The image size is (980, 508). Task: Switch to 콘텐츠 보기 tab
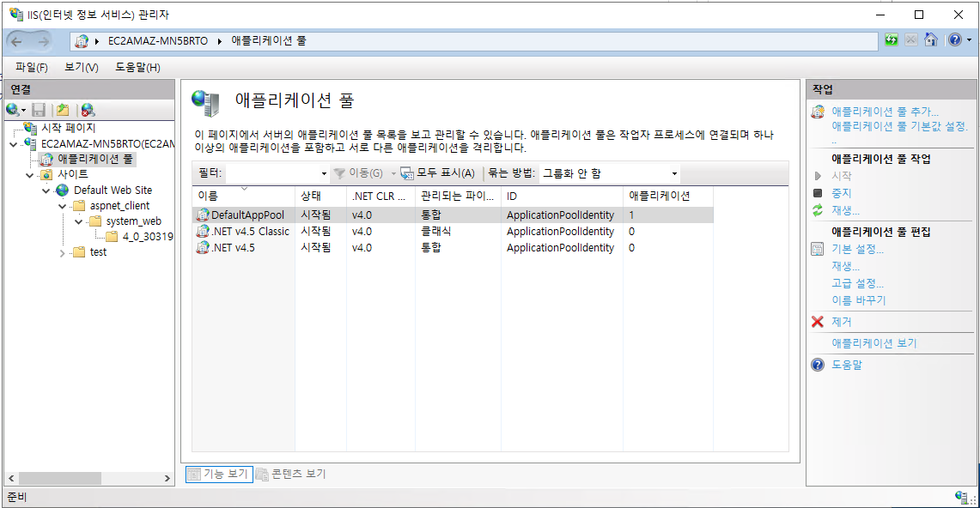pyautogui.click(x=290, y=475)
